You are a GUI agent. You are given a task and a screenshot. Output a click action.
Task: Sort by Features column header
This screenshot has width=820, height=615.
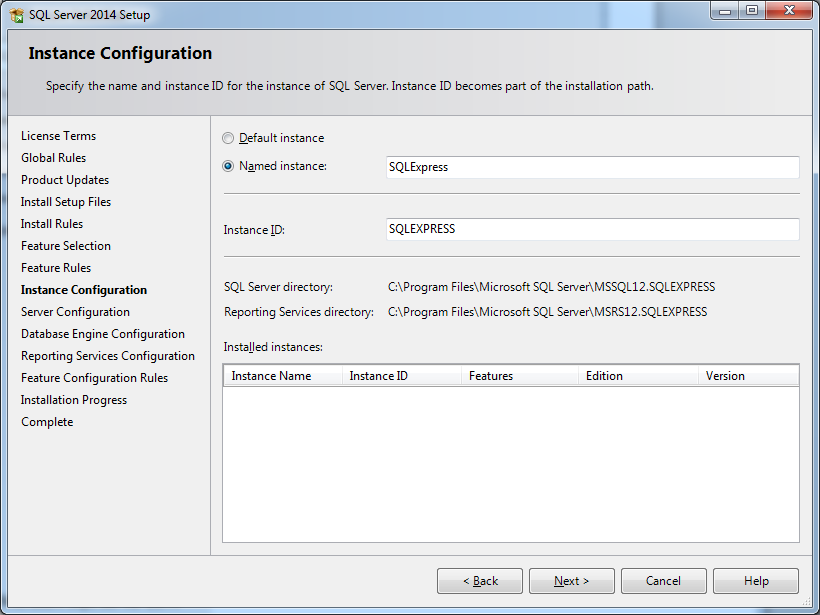click(520, 376)
